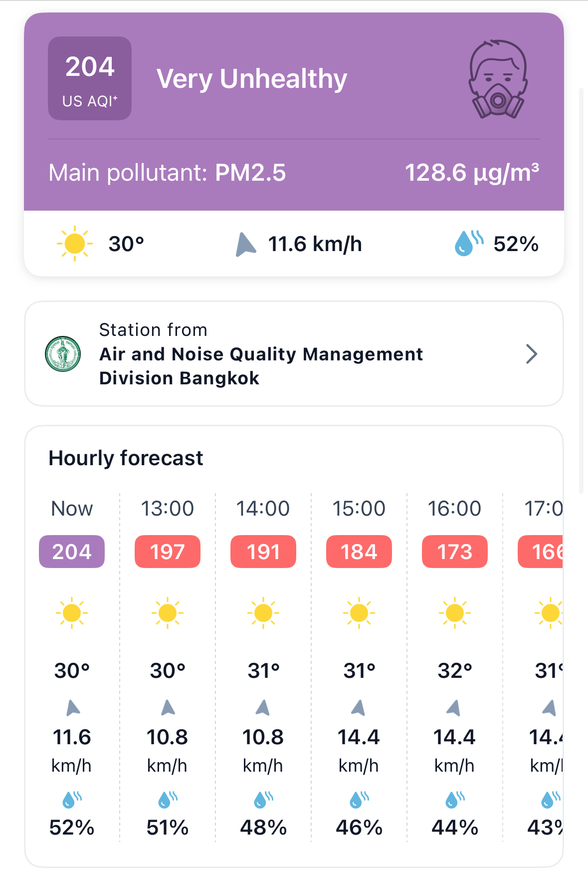Viewport: 588px width, 875px height.
Task: Click the sun icon in the 14:00 forecast column
Action: [263, 612]
